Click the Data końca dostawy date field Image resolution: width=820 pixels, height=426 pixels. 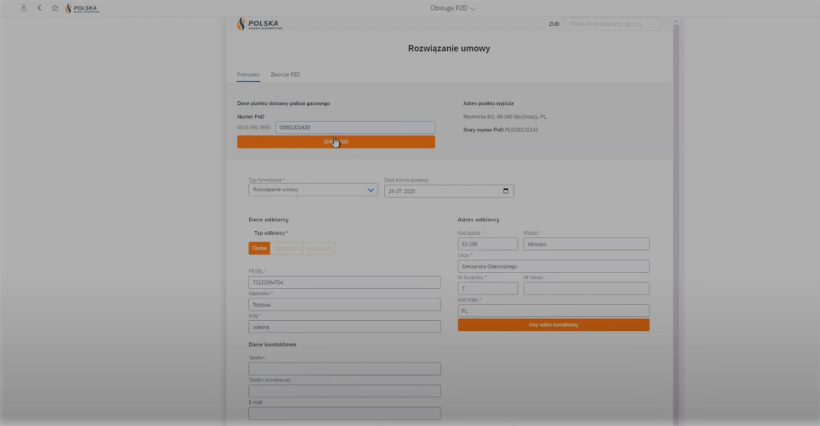point(449,191)
